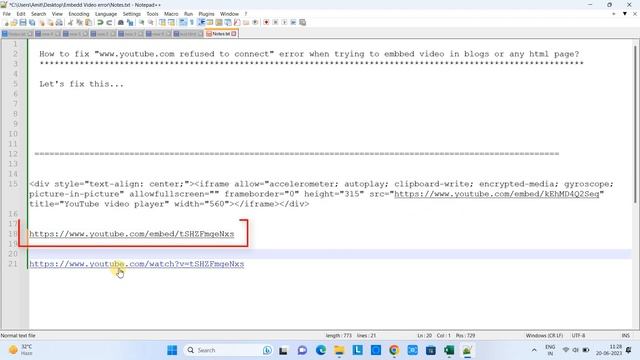This screenshot has height=360, width=640.
Task: Click the UTF-8 encoding status entry
Action: pos(578,336)
